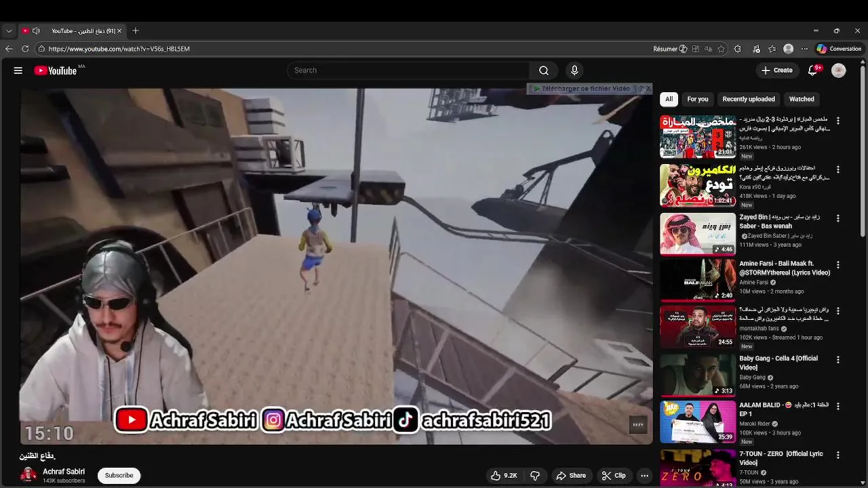868x488 pixels.
Task: Open browser settings and more ellipsis
Action: (x=805, y=49)
